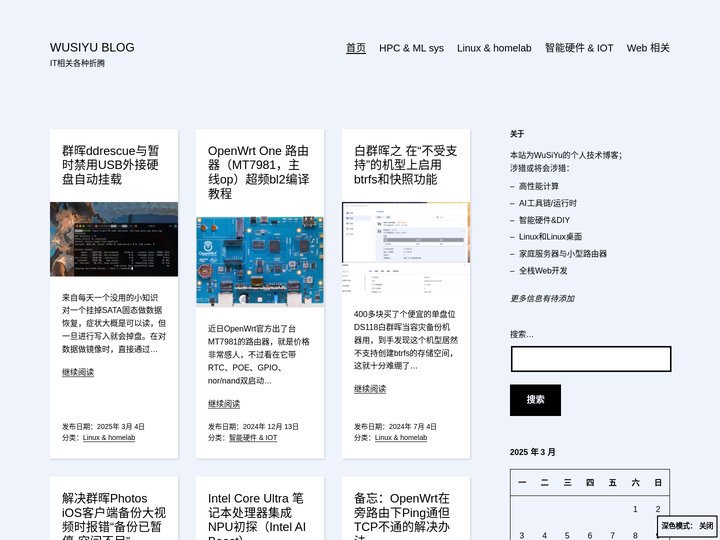Open post 备忘:OpenWrt在旁路由下Ping通但TCP不通
The height and width of the screenshot is (540, 720).
pos(402,516)
